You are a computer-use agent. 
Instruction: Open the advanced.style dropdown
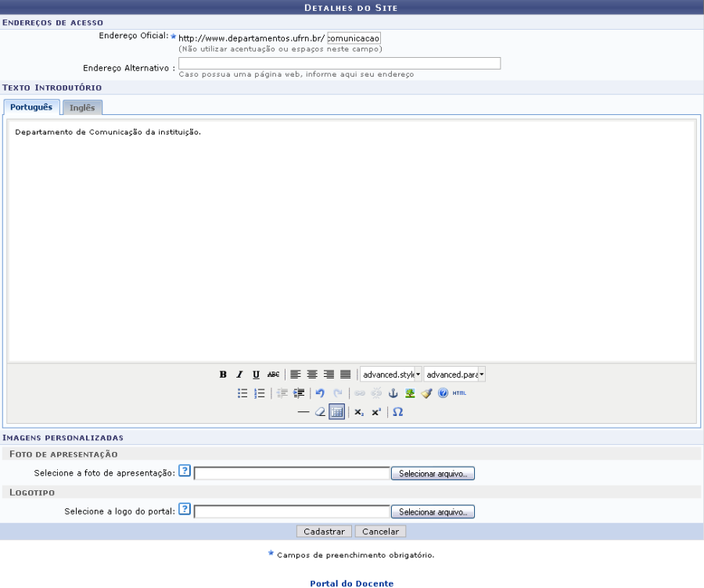click(x=391, y=375)
